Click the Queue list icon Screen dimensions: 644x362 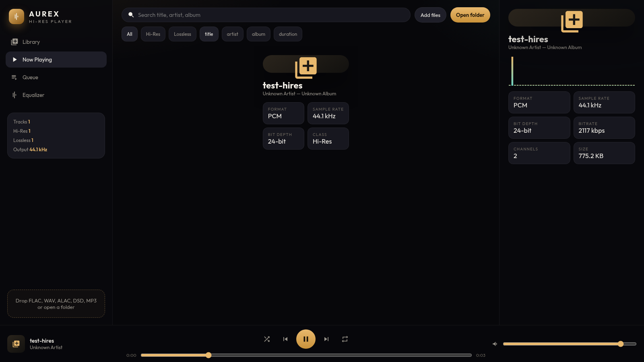tap(14, 77)
